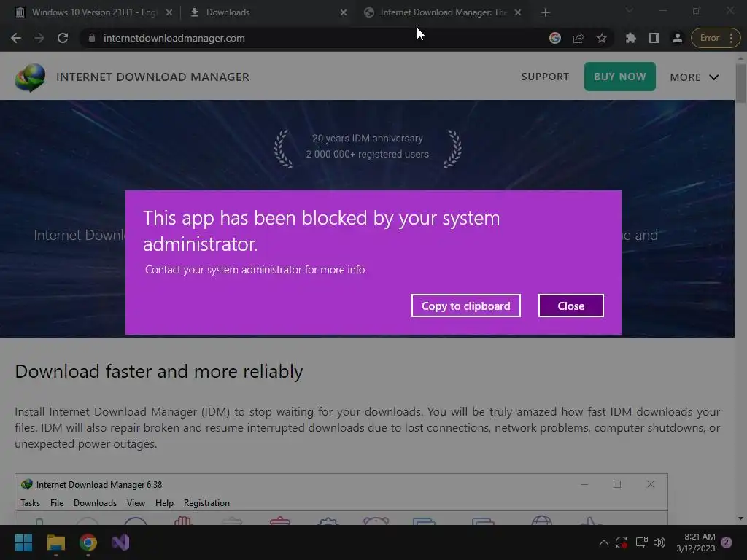Click the Close button in blocked dialog
Image resolution: width=747 pixels, height=560 pixels.
point(570,306)
